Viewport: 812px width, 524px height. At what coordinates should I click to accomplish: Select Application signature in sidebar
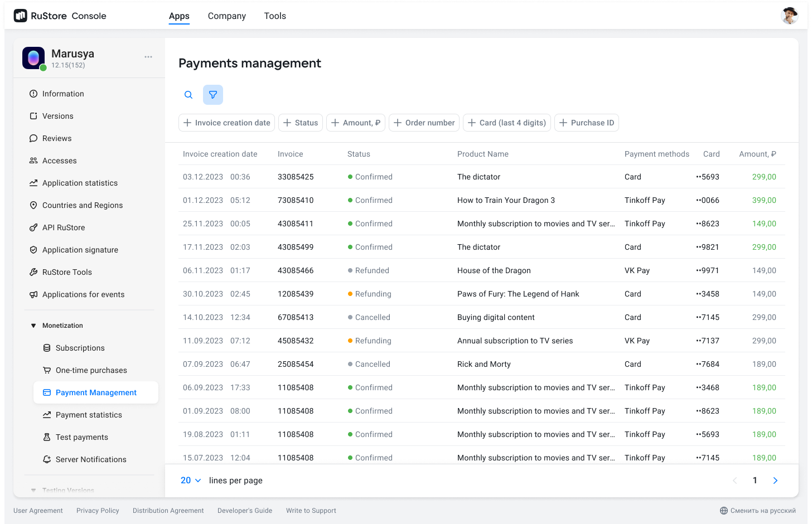pyautogui.click(x=80, y=250)
